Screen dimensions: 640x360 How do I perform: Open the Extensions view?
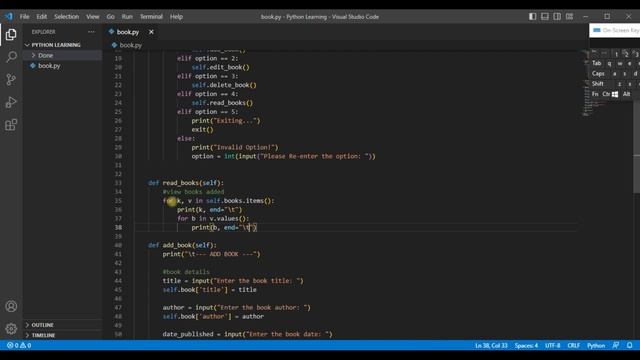(x=11, y=124)
